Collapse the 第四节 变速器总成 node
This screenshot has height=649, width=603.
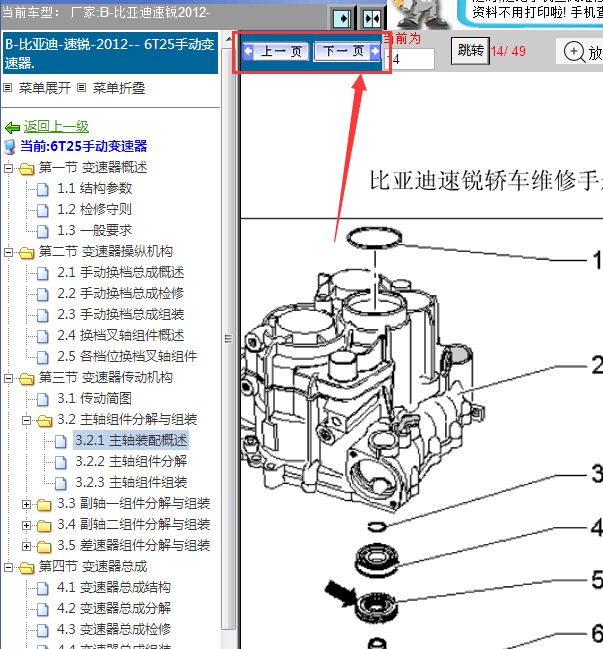(8, 567)
